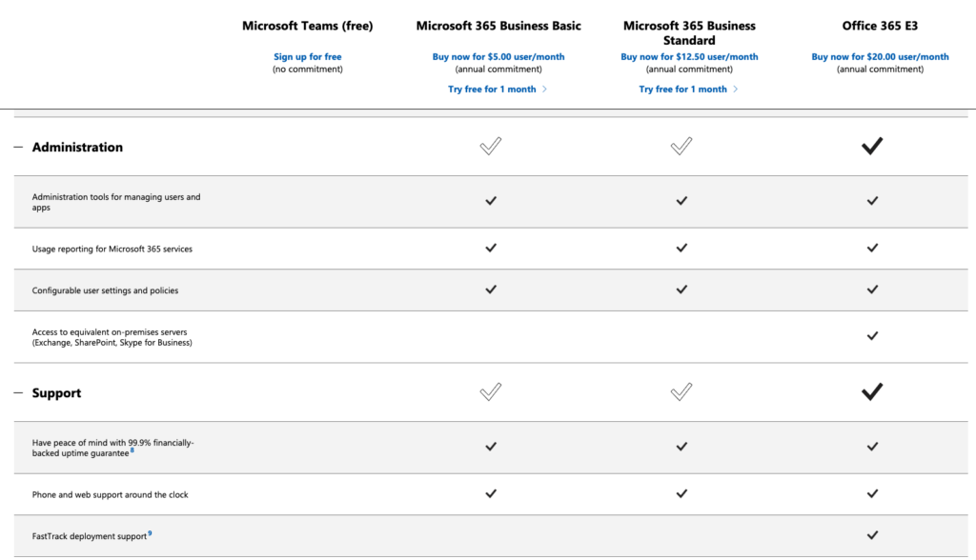976x560 pixels.
Task: Click Business Standard outlined Administration checkmark
Action: [x=681, y=147]
